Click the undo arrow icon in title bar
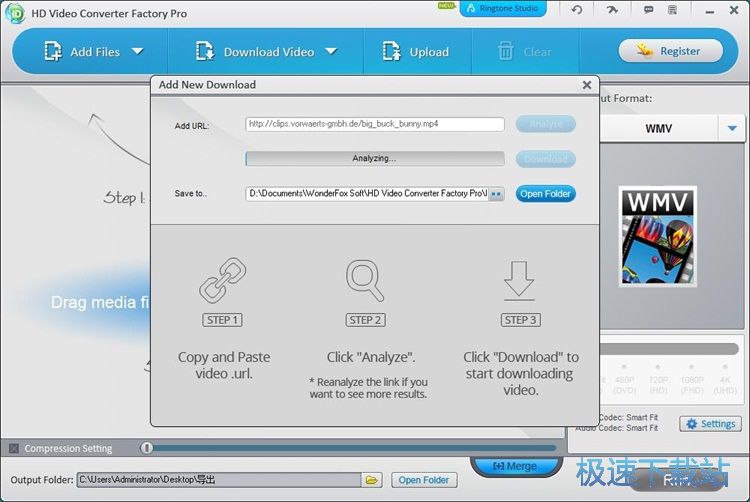The height and width of the screenshot is (502, 750). (x=577, y=10)
